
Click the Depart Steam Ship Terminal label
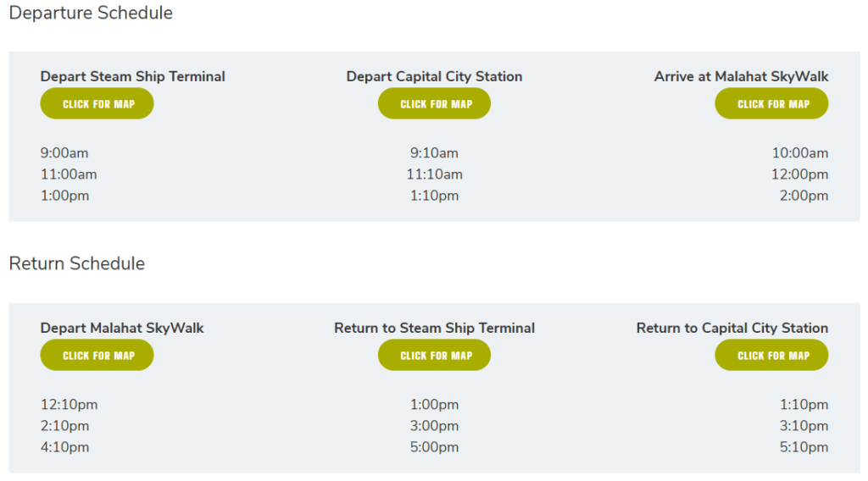pyautogui.click(x=133, y=76)
